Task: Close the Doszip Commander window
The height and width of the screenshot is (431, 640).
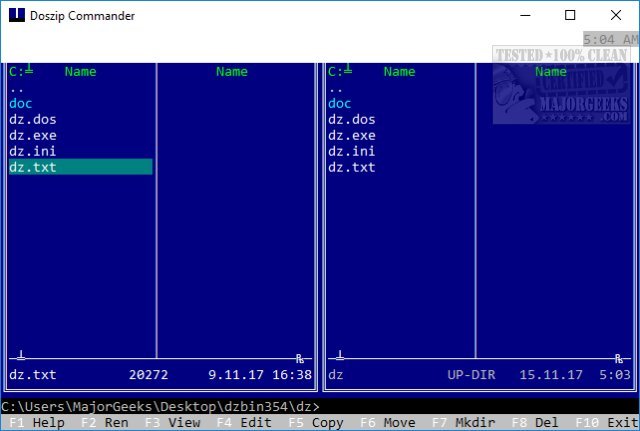Action: (x=616, y=16)
